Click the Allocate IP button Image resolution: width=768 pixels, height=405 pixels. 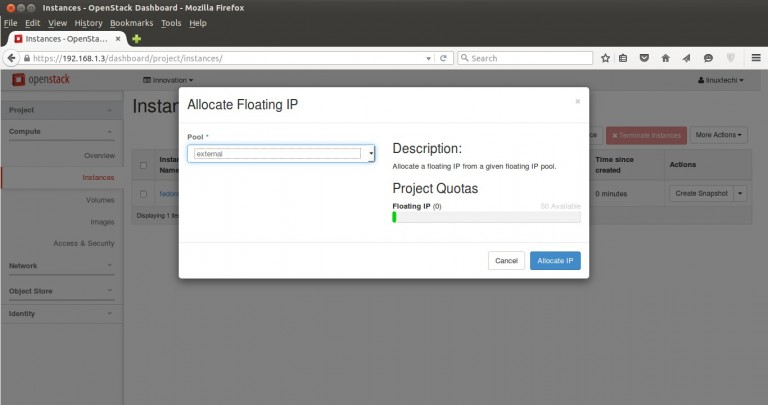(555, 260)
